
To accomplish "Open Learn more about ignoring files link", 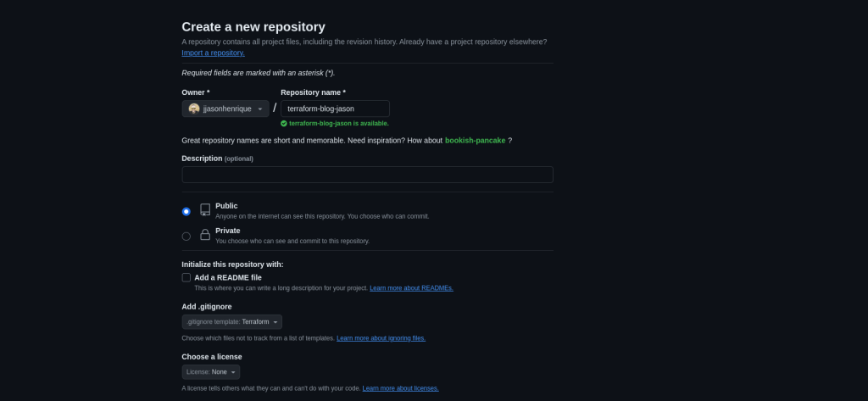I will 381,338.
